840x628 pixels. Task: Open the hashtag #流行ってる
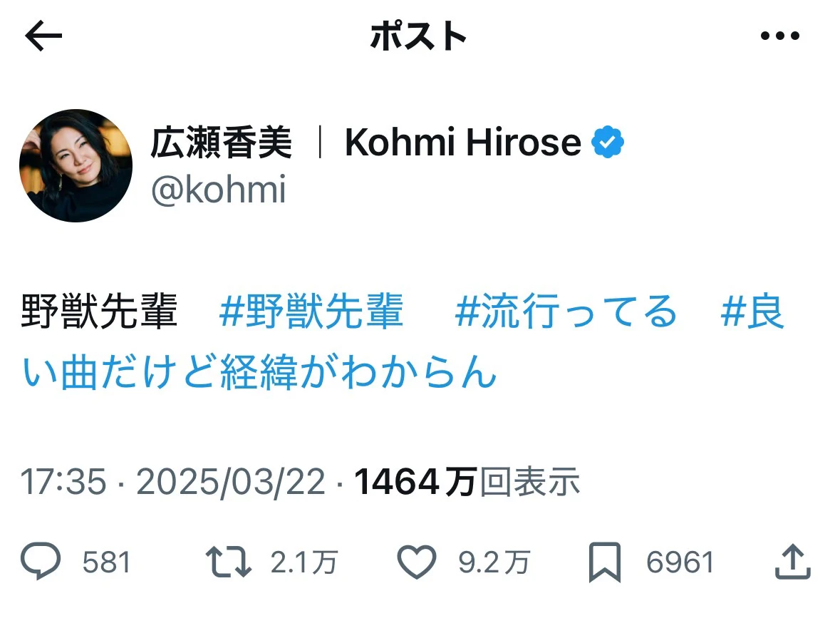point(565,312)
